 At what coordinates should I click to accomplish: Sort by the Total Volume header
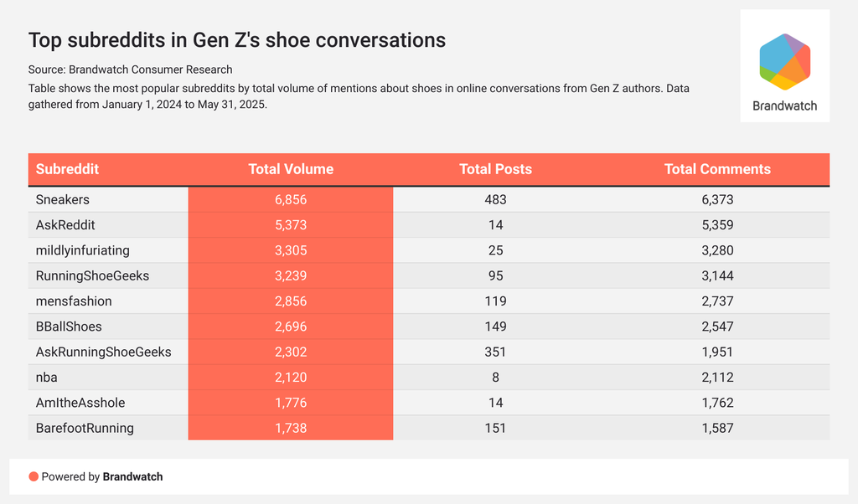[291, 169]
